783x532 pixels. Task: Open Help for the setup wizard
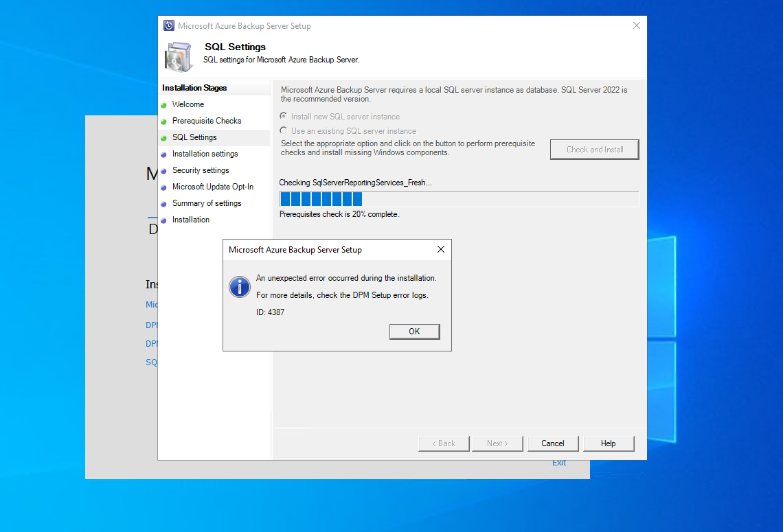609,443
